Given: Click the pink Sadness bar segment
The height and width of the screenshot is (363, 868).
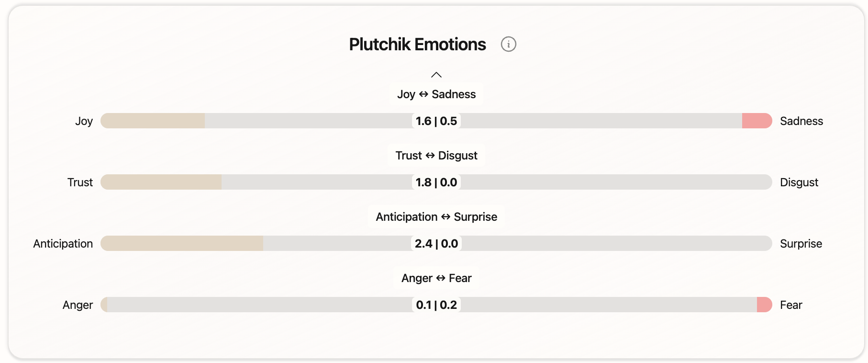Looking at the screenshot, I should 757,121.
